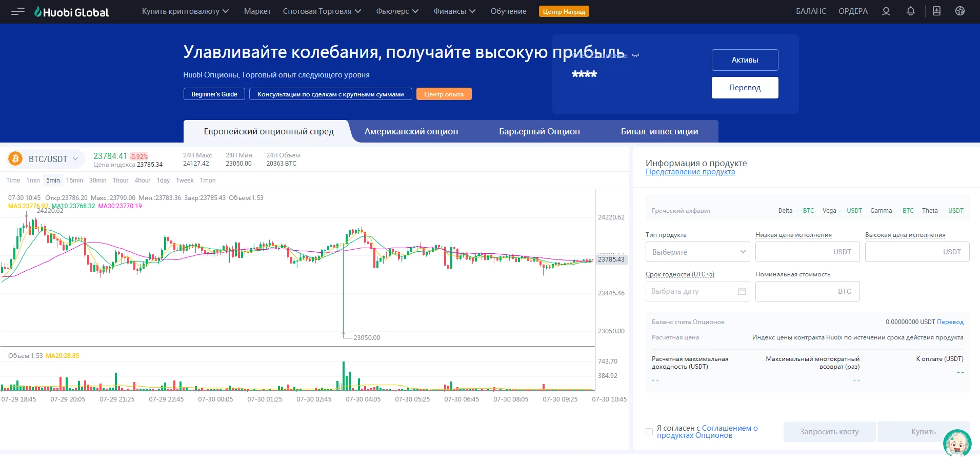Screen dimensions: 980x462
Task: Click the white 'Перевод' button
Action: click(745, 88)
